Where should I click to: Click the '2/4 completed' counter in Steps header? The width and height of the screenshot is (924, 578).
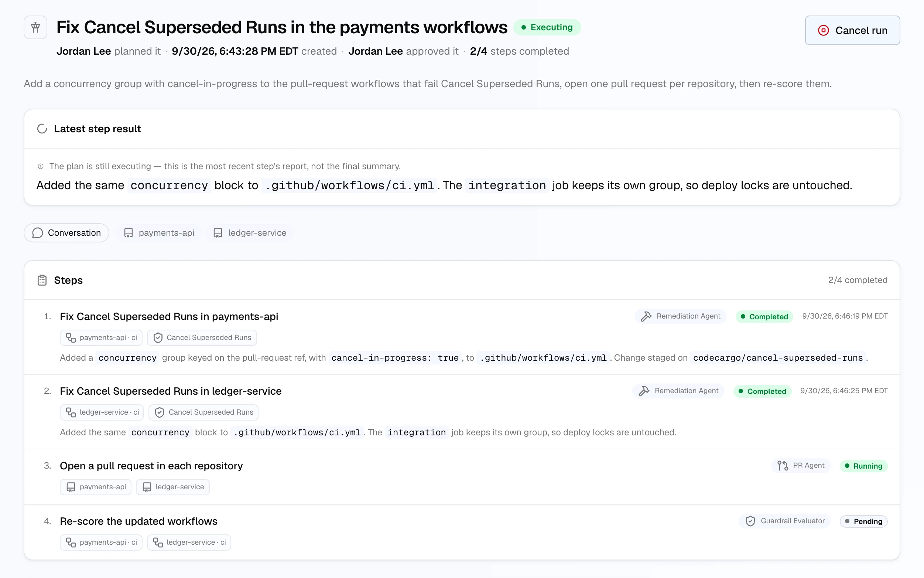pos(858,280)
